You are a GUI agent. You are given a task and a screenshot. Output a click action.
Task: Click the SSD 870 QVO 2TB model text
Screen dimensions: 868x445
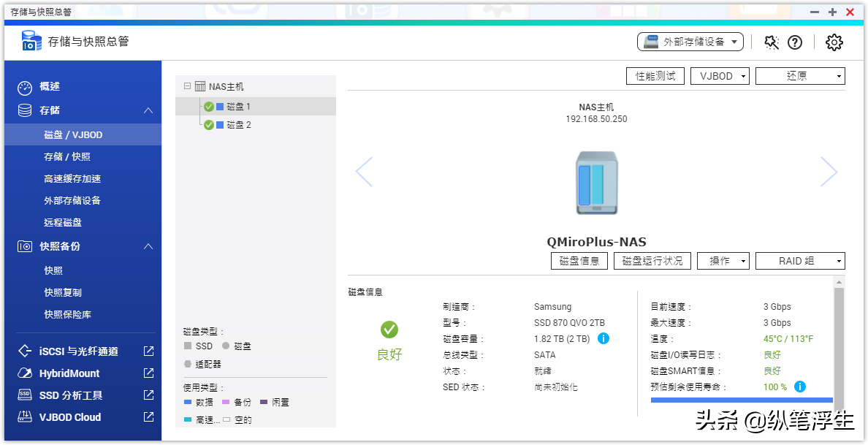(569, 323)
